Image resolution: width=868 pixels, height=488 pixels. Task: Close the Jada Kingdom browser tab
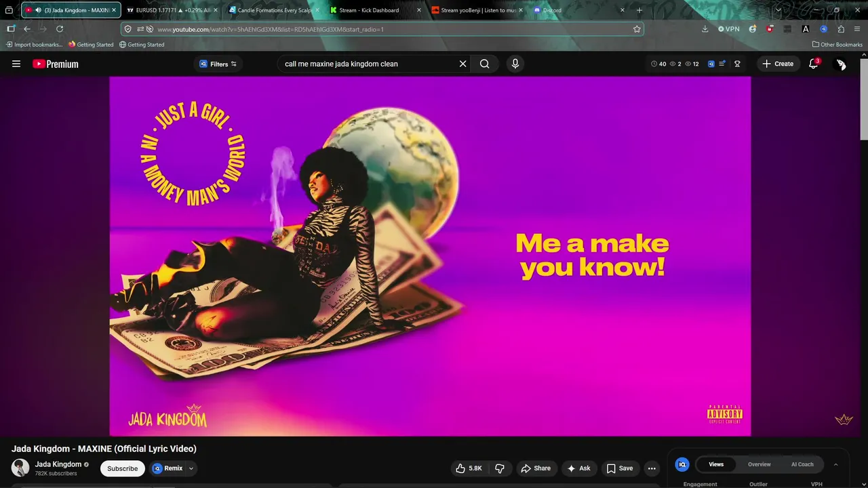(x=114, y=10)
